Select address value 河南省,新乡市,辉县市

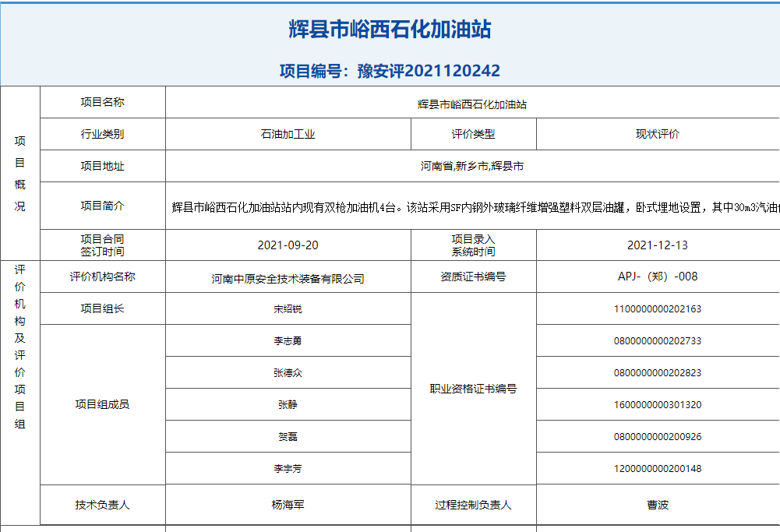click(x=472, y=166)
